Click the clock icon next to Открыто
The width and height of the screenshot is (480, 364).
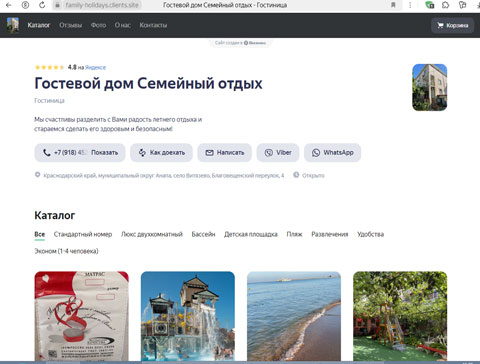pos(296,175)
